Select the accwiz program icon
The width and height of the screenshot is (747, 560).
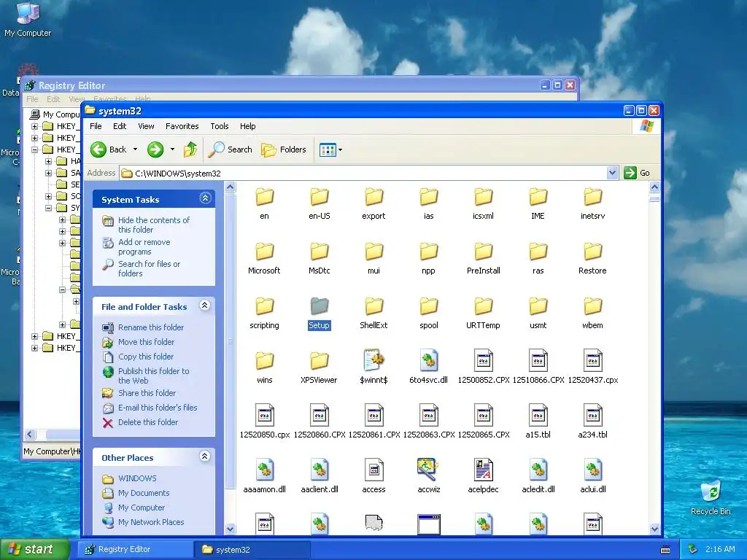[428, 476]
